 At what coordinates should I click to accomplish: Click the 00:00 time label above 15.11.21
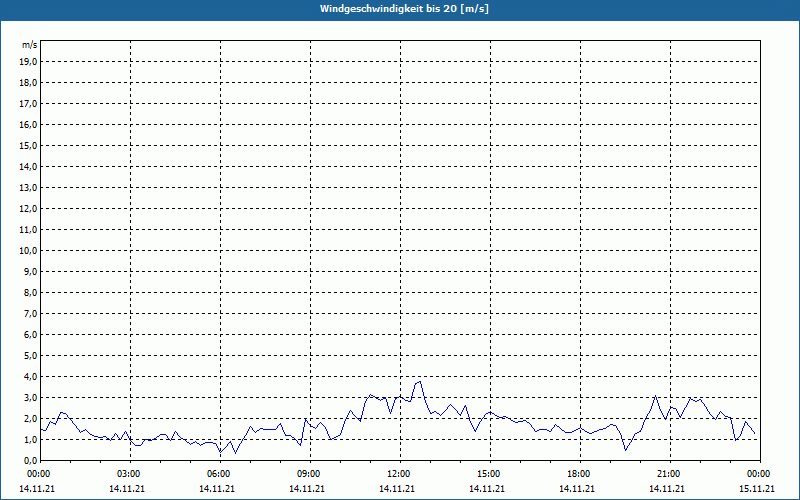760,474
